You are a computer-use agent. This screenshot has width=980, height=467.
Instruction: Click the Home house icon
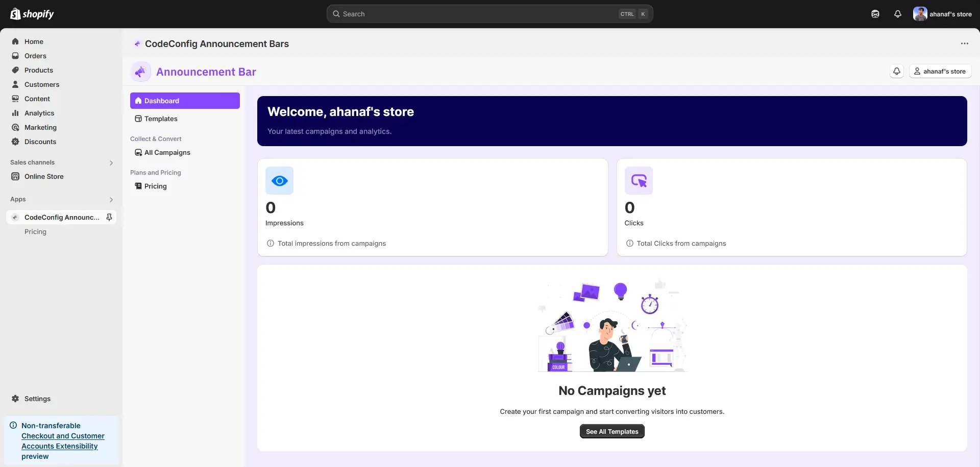pyautogui.click(x=15, y=41)
